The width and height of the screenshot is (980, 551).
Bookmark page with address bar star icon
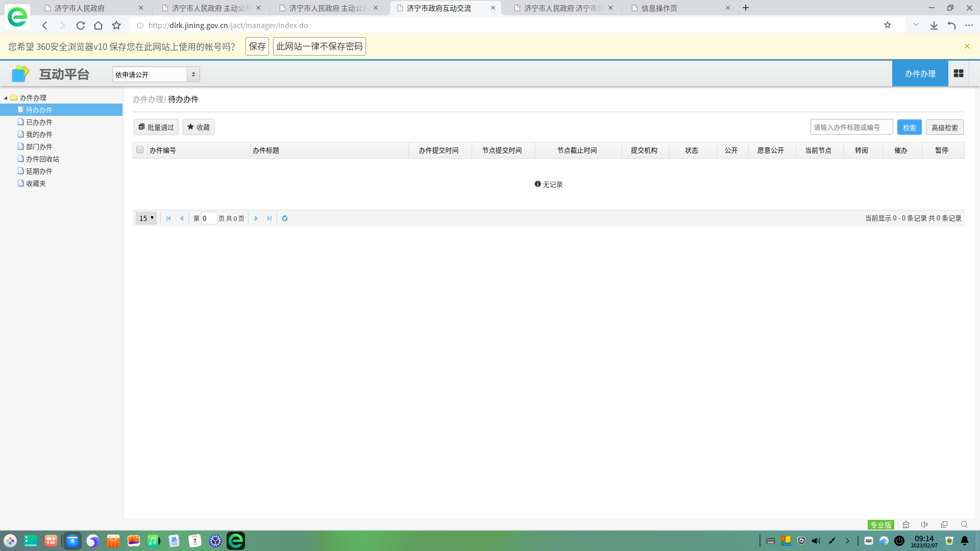click(888, 25)
